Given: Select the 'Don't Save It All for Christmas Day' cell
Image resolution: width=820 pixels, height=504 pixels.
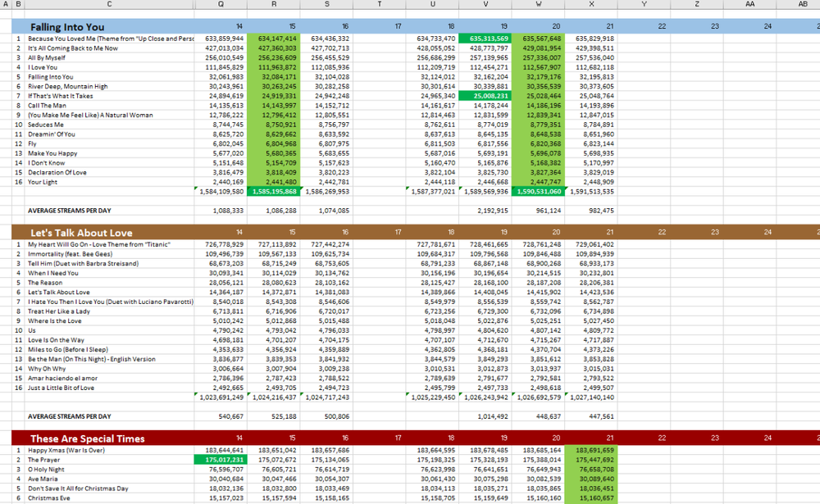Looking at the screenshot, I should click(109, 488).
